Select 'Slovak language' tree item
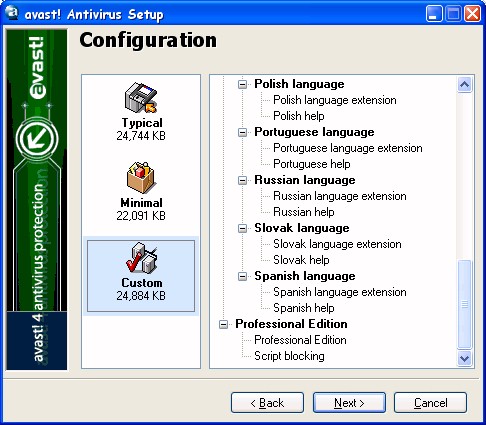Screen dimensions: 486x425 pyautogui.click(x=302, y=228)
